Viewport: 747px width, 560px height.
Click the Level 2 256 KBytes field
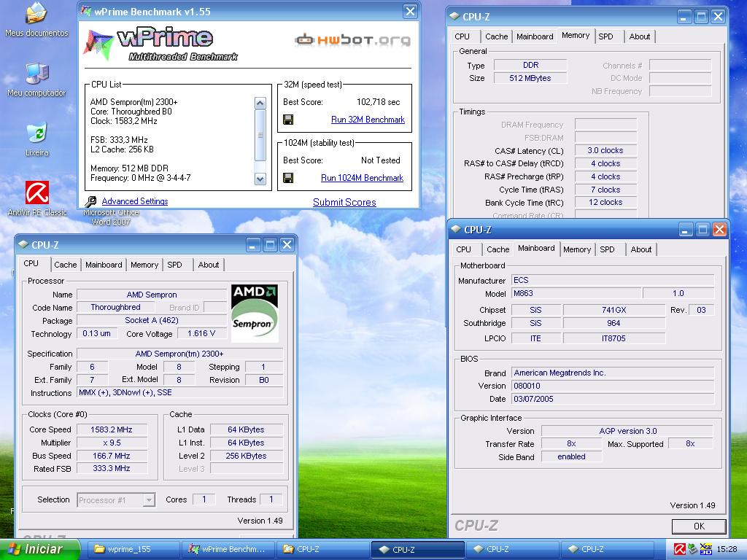point(246,456)
